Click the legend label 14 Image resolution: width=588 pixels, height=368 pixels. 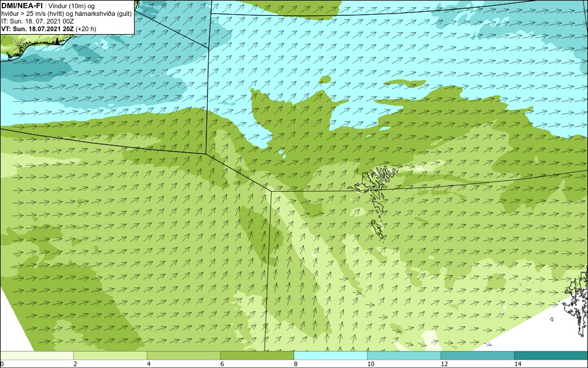[x=517, y=364]
